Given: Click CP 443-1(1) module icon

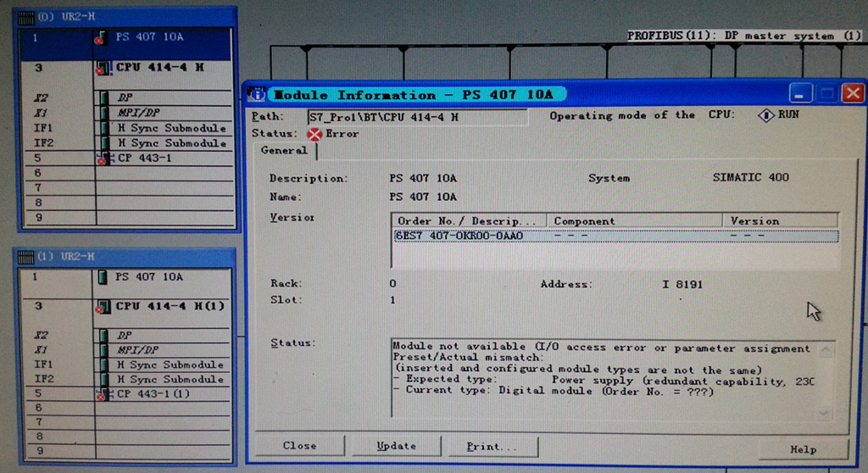Looking at the screenshot, I should click(x=103, y=394).
